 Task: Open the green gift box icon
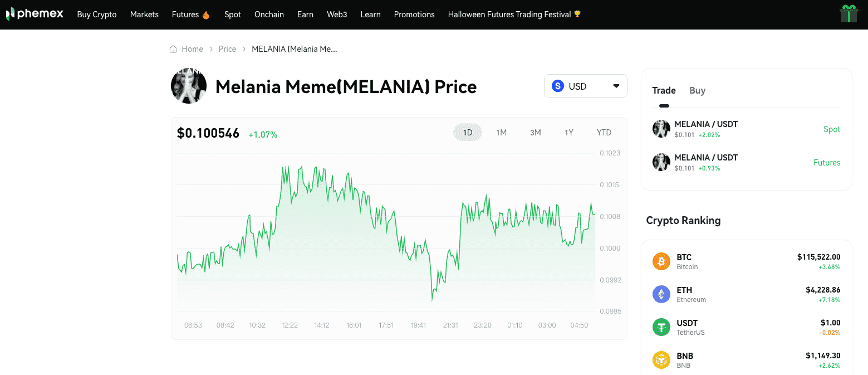(x=849, y=13)
